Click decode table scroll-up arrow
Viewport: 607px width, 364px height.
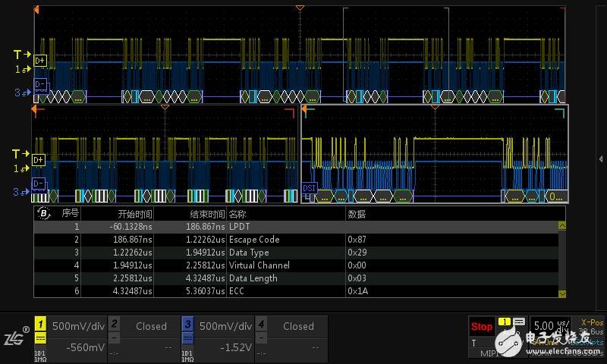point(562,225)
